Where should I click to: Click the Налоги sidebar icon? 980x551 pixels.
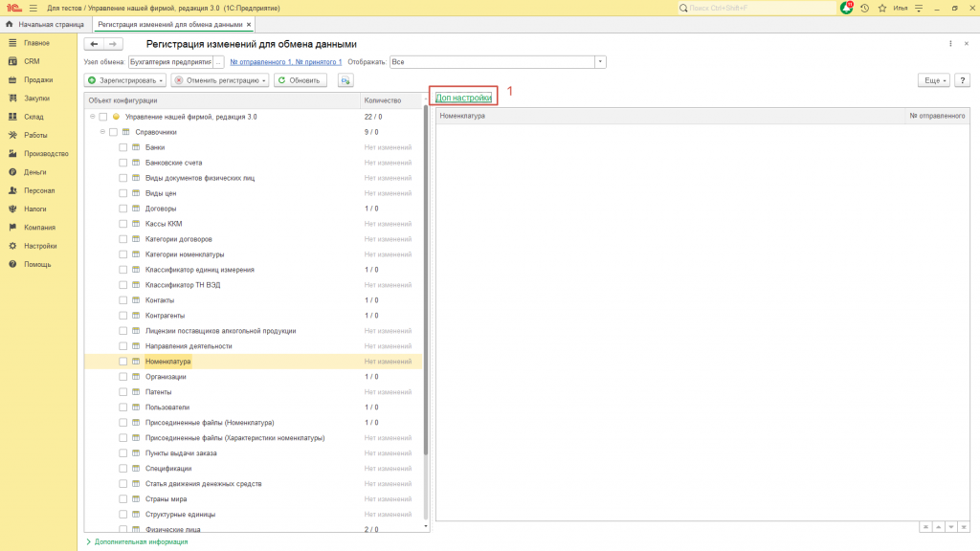12,209
